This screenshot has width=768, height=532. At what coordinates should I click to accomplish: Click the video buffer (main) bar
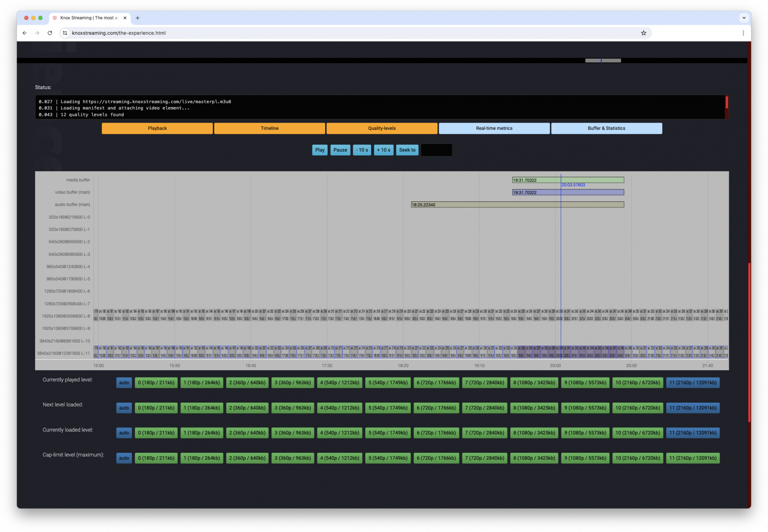click(568, 193)
